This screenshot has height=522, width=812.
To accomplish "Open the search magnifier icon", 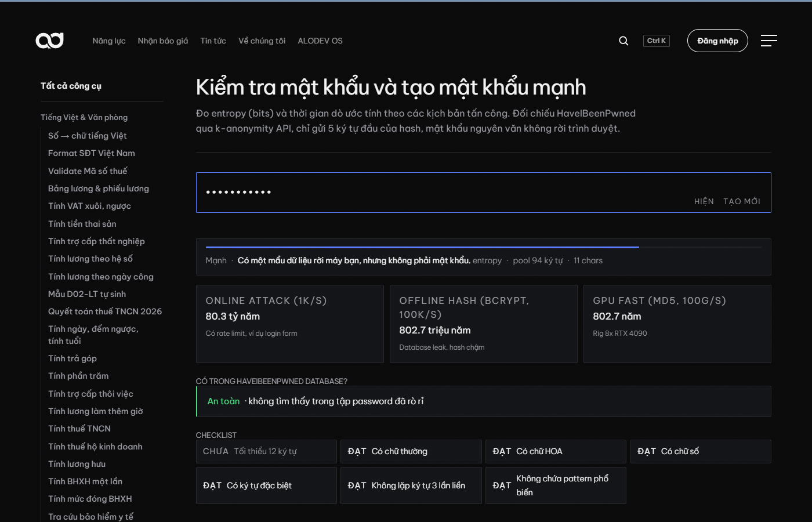I will tap(623, 41).
